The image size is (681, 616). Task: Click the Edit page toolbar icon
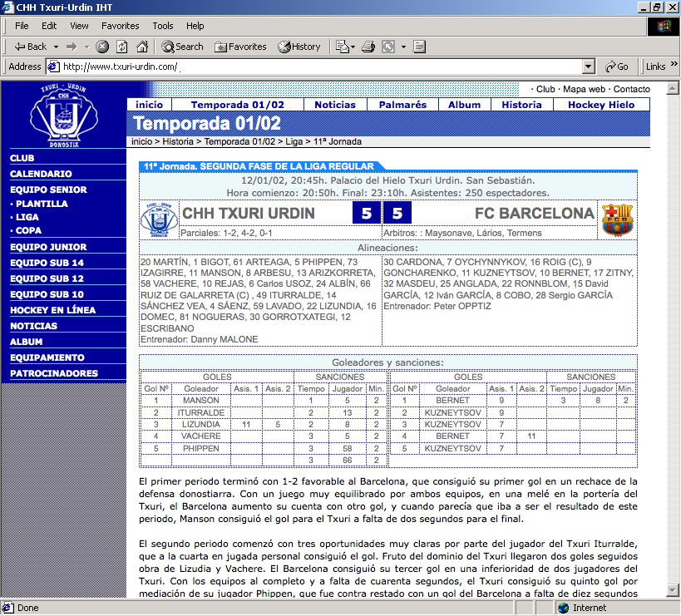388,47
